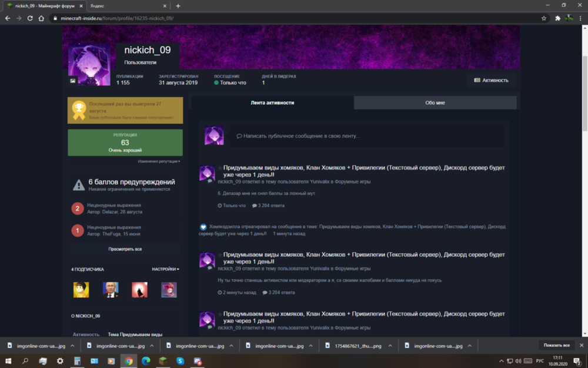588x368 pixels.
Task: Switch to Google Chrome on the taskbar
Action: (129, 361)
